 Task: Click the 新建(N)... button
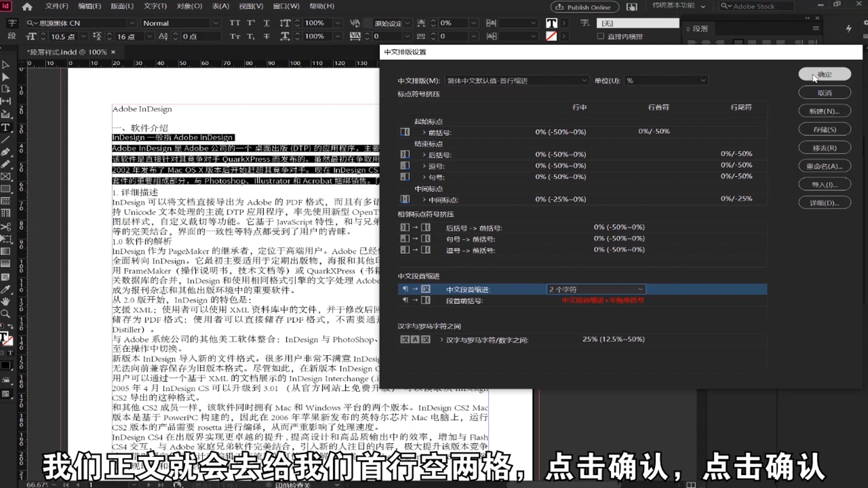pyautogui.click(x=824, y=111)
